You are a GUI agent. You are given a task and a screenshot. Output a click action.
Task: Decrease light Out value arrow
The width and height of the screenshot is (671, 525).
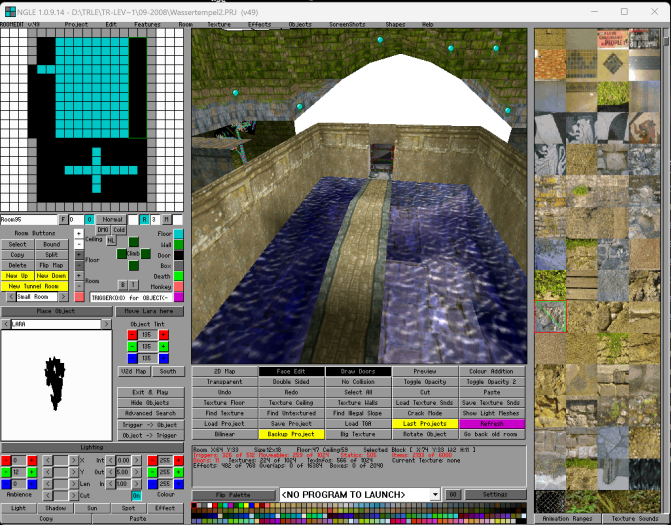point(110,472)
